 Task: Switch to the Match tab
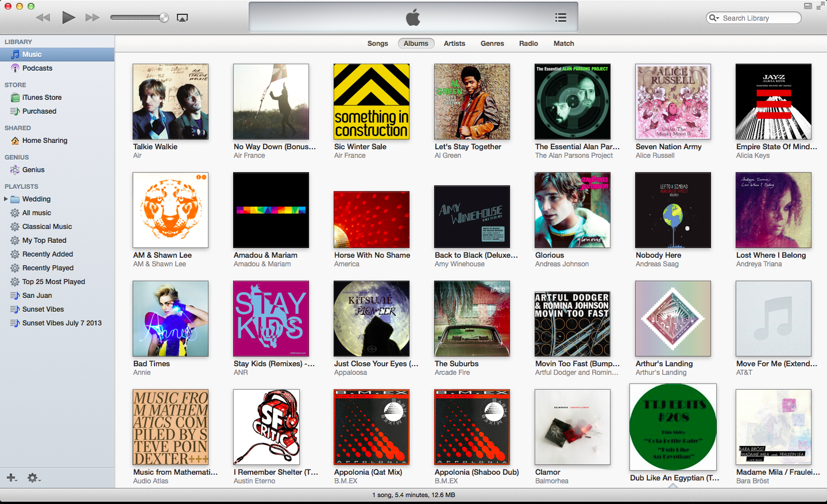[563, 43]
